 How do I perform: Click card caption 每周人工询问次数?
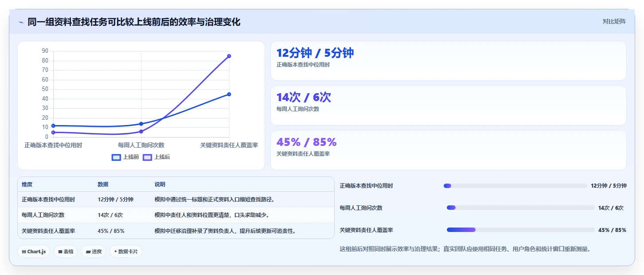coord(298,109)
